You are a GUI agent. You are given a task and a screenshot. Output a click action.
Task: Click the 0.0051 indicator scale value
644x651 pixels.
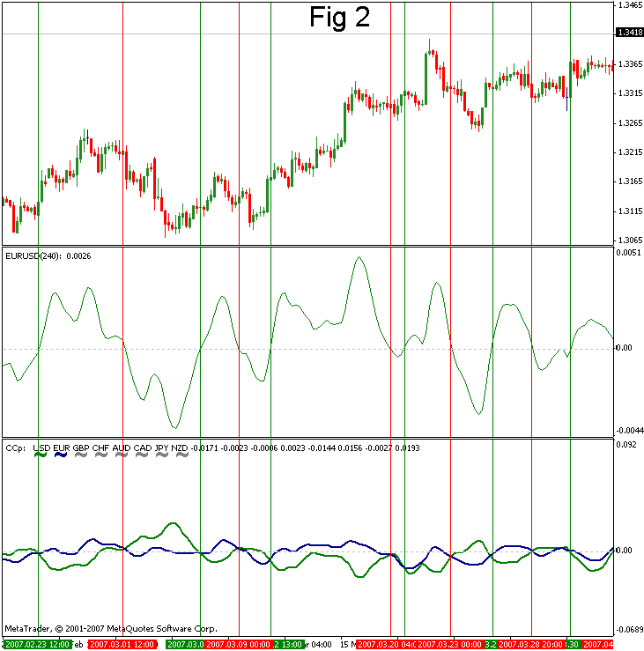(630, 253)
